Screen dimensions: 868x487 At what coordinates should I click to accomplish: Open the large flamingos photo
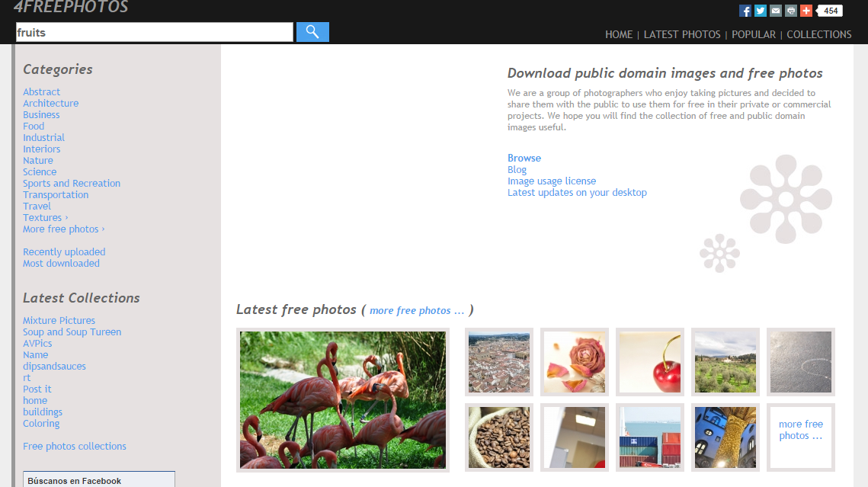coord(343,399)
